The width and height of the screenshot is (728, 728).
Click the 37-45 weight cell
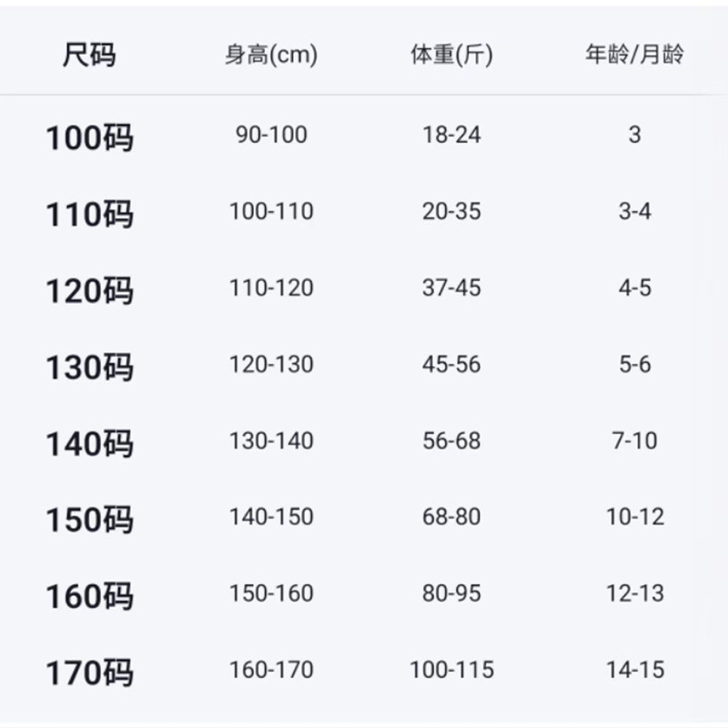[451, 288]
